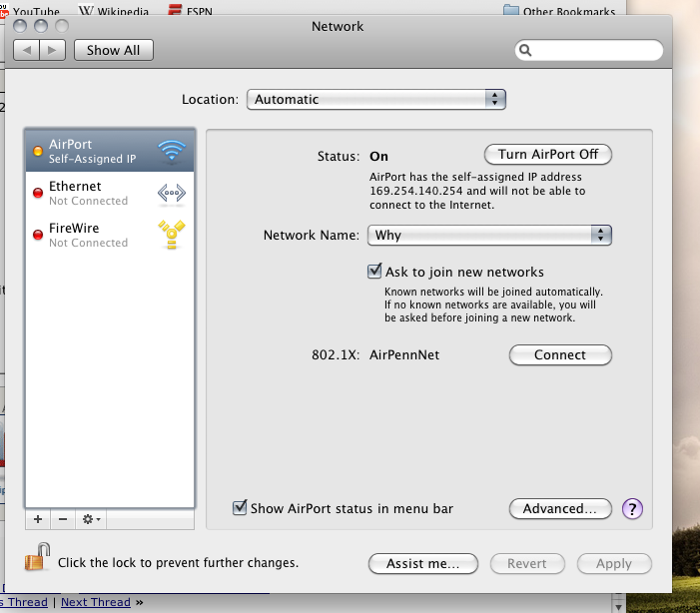Click the lock to prevent changes
This screenshot has height=613, width=700.
(37, 557)
